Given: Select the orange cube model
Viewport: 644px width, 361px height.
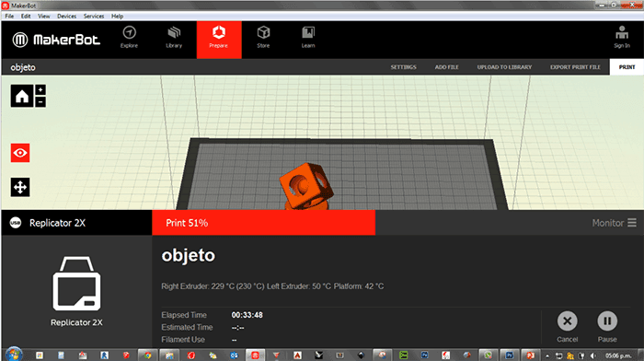Looking at the screenshot, I should [306, 186].
